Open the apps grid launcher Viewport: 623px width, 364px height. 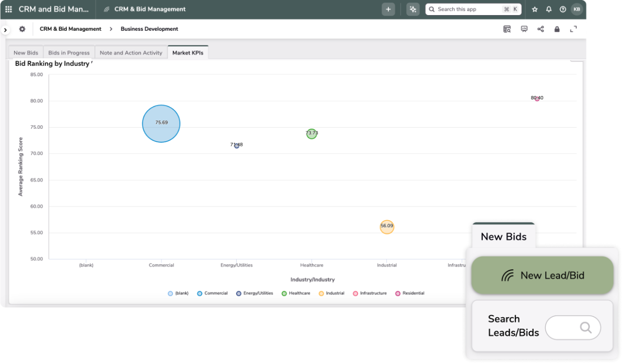pos(7,9)
